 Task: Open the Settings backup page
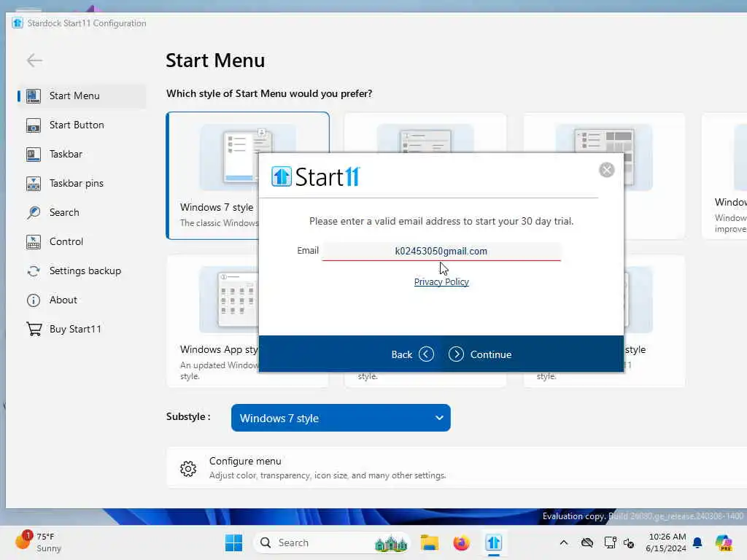point(82,271)
